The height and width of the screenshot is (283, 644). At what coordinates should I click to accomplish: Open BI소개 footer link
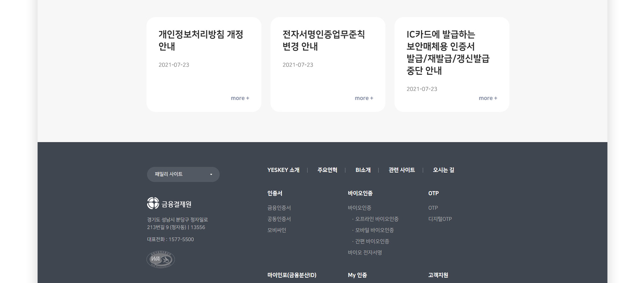point(363,170)
